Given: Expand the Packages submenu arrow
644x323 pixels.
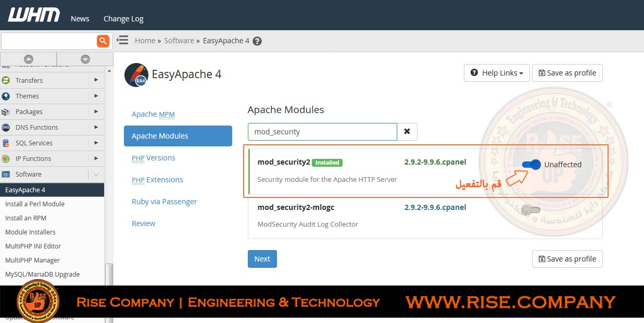Looking at the screenshot, I should [x=96, y=111].
